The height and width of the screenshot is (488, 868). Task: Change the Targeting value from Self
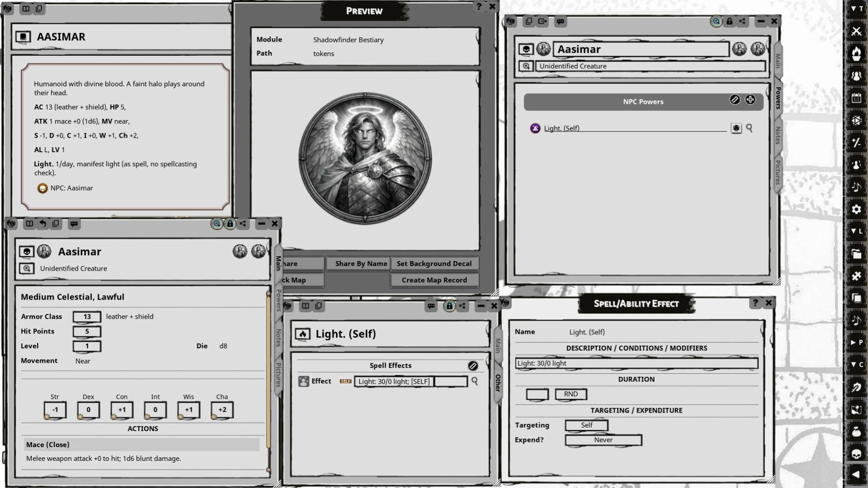[586, 425]
